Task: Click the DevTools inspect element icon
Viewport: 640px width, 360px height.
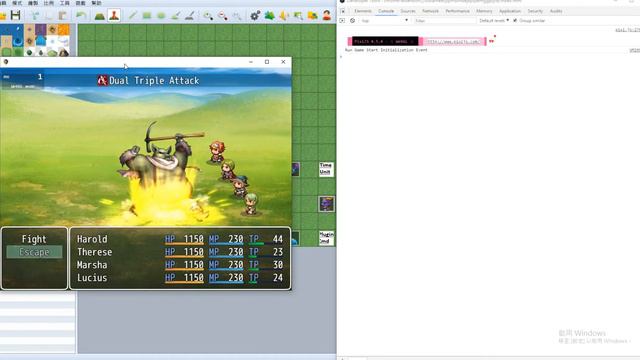Action: point(343,11)
